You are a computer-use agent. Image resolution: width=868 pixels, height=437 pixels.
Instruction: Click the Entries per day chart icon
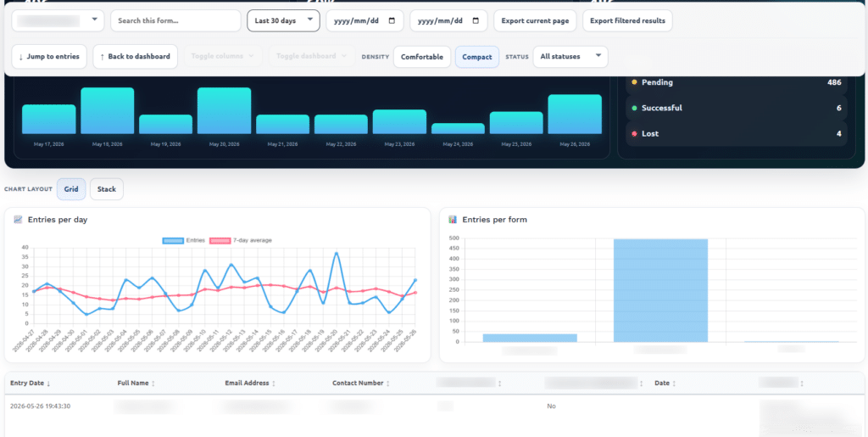(19, 219)
